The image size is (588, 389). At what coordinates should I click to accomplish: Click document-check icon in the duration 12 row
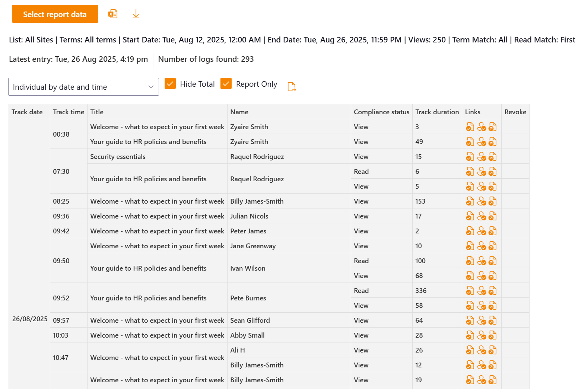[x=470, y=365]
